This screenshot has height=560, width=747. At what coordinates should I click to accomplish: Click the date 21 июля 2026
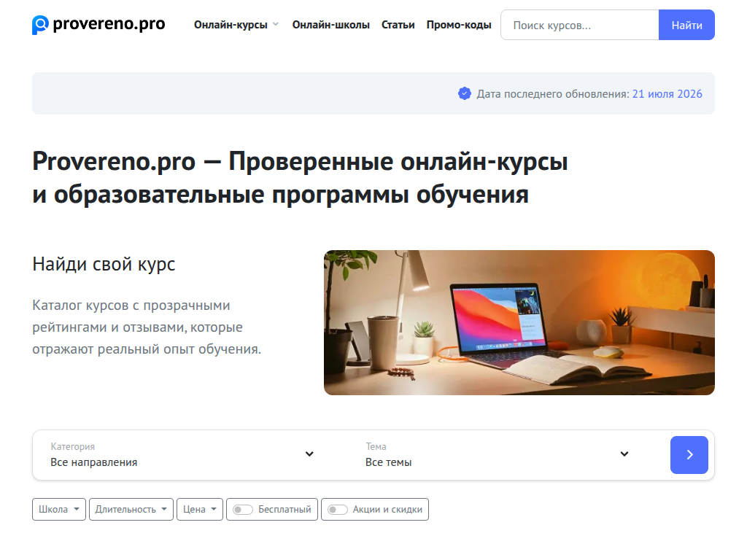click(667, 94)
